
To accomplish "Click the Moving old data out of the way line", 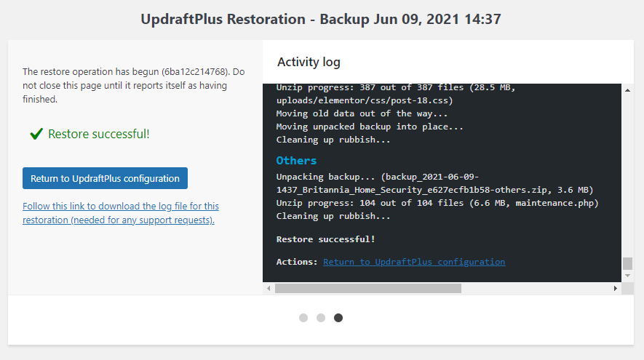I will click(362, 113).
